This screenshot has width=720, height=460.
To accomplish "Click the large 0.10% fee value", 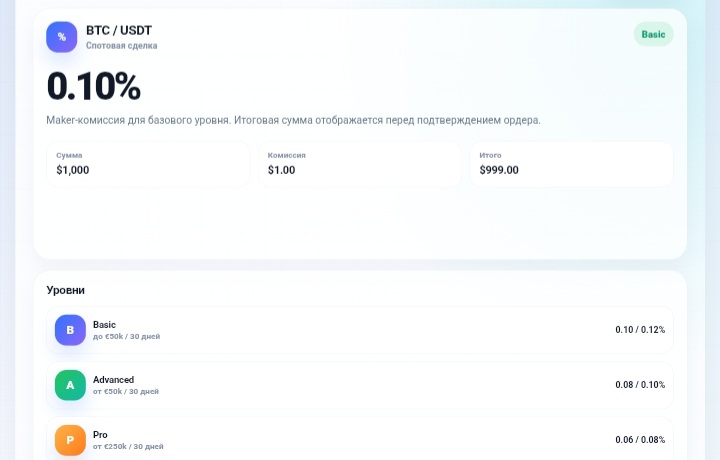I will (x=94, y=86).
